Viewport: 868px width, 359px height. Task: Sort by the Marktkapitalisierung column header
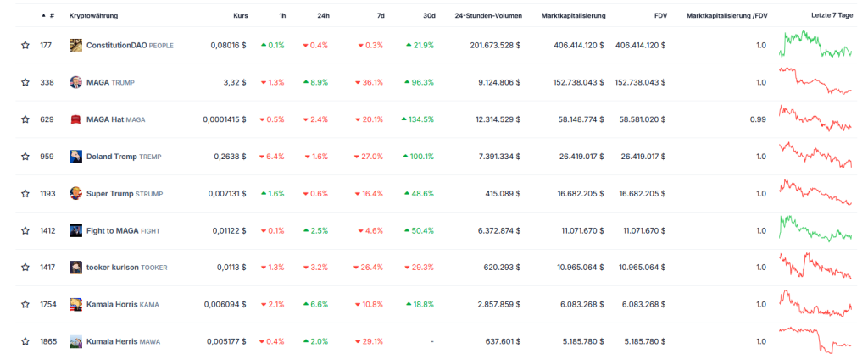point(574,16)
